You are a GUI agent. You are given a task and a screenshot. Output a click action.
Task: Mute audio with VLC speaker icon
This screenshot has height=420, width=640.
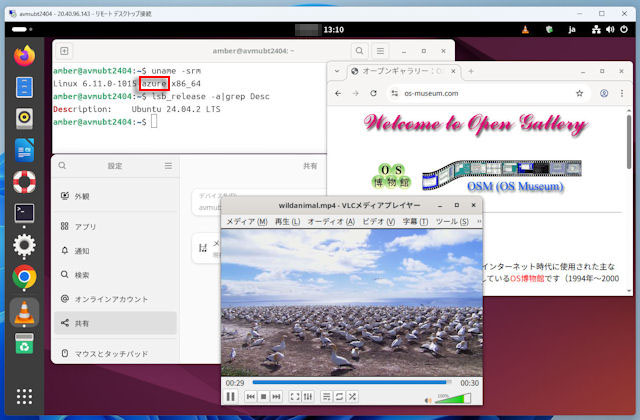(x=428, y=400)
